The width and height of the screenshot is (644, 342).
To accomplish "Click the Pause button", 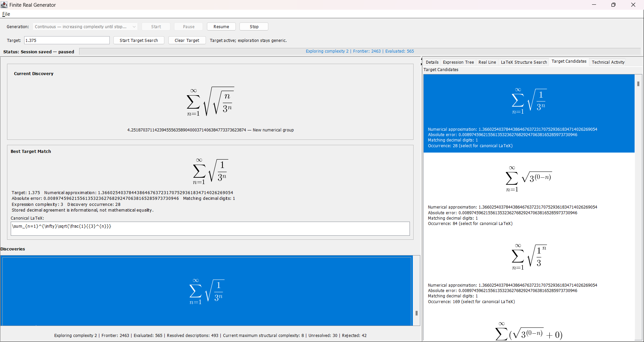I will 189,27.
